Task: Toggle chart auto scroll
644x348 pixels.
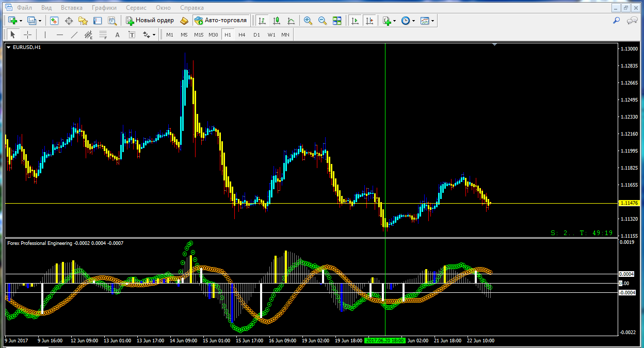Action: coord(355,21)
